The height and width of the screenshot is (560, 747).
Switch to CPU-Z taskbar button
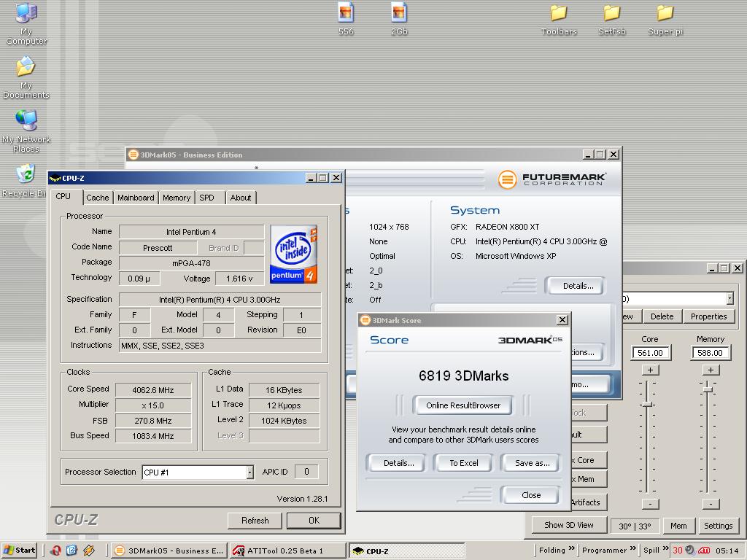tap(406, 551)
